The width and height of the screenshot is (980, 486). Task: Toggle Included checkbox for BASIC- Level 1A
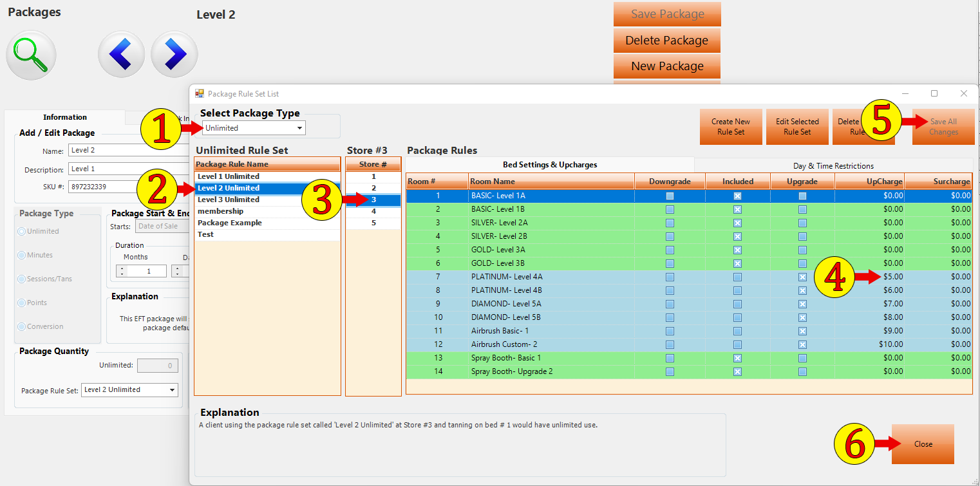[737, 196]
